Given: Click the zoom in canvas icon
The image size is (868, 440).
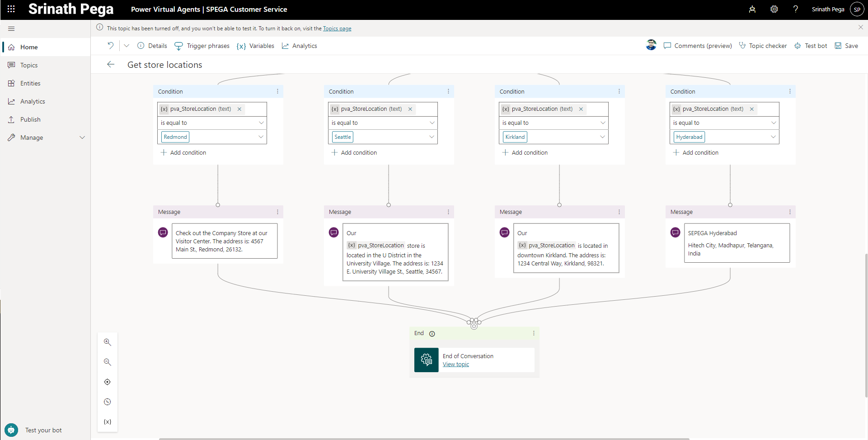Looking at the screenshot, I should pyautogui.click(x=107, y=342).
